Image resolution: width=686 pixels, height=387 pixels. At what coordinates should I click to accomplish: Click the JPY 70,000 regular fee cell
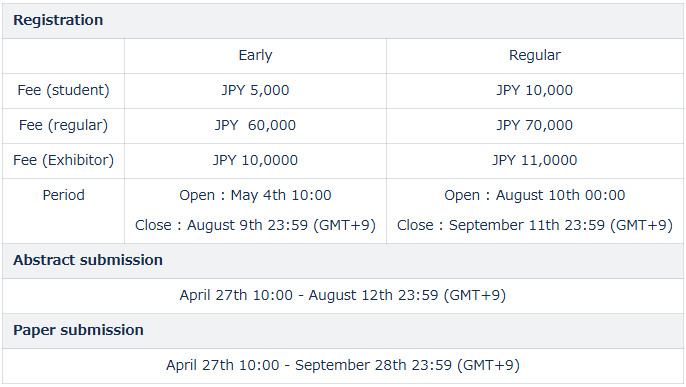pos(535,126)
